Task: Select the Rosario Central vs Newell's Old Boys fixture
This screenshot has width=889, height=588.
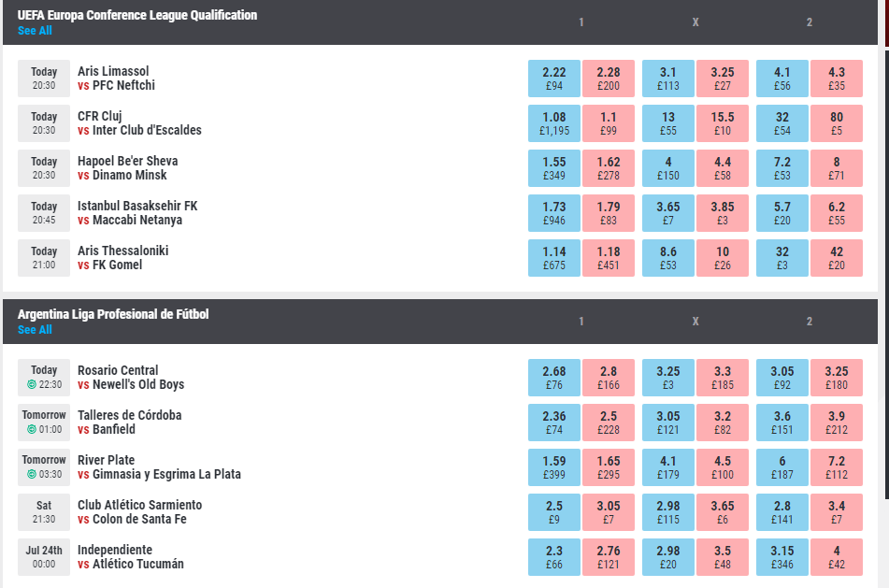Action: pyautogui.click(x=131, y=378)
